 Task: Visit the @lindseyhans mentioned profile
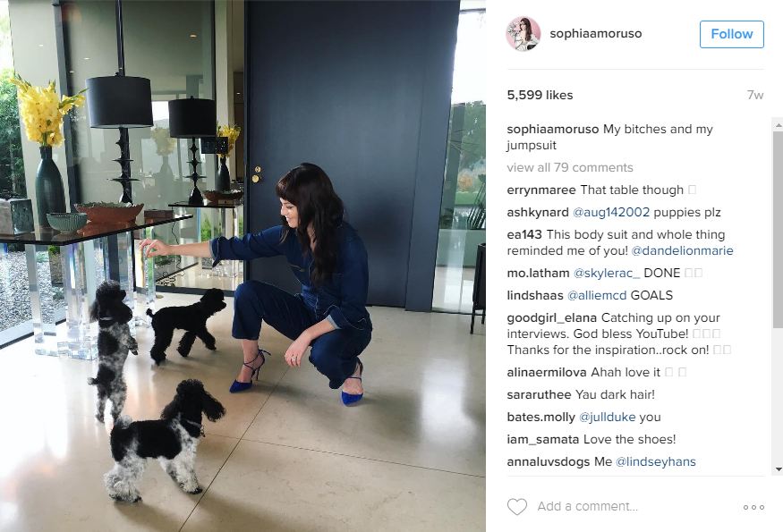pyautogui.click(x=656, y=461)
